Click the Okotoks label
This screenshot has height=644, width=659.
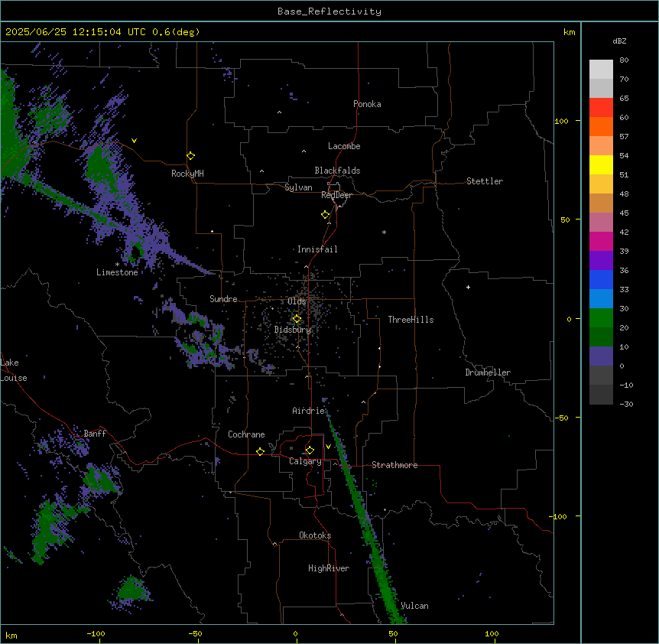pyautogui.click(x=315, y=535)
